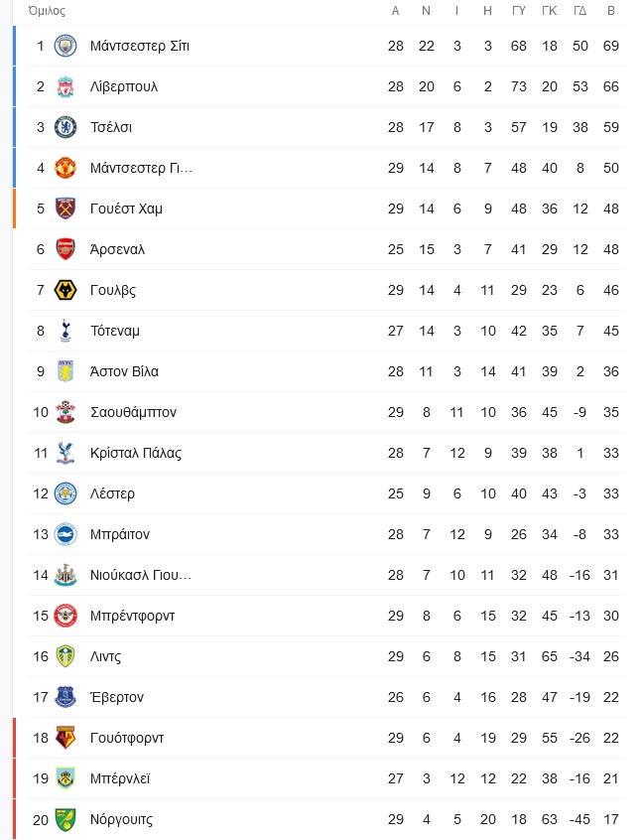Screen dimensions: 642x840
Task: Click the Tottenham crest icon
Action: pos(65,331)
